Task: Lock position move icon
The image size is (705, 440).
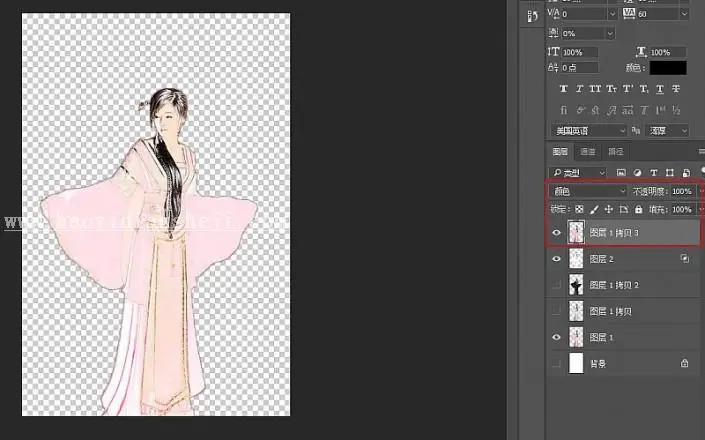Action: 608,209
